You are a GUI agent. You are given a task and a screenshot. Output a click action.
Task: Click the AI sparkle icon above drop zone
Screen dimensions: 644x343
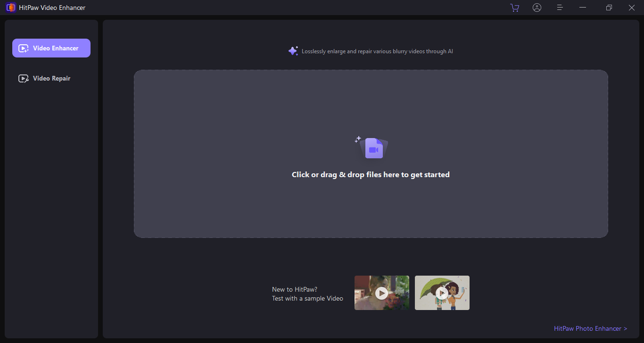point(293,51)
